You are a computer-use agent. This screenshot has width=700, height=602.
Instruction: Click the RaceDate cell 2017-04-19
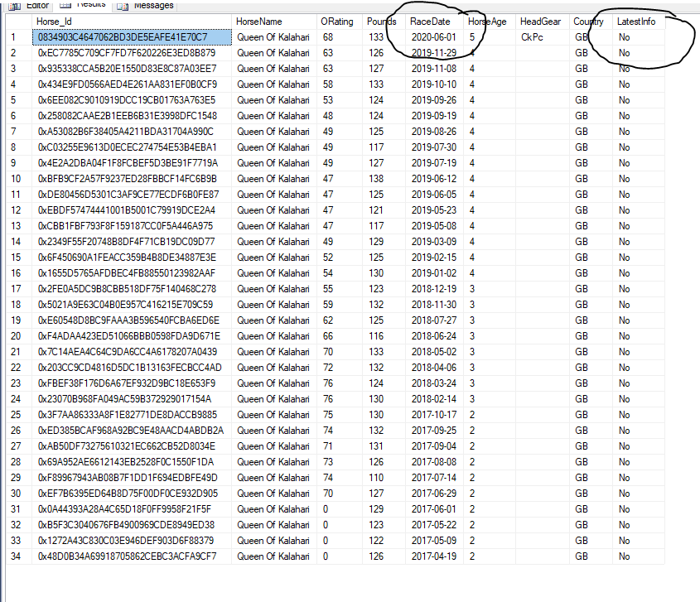pyautogui.click(x=434, y=556)
